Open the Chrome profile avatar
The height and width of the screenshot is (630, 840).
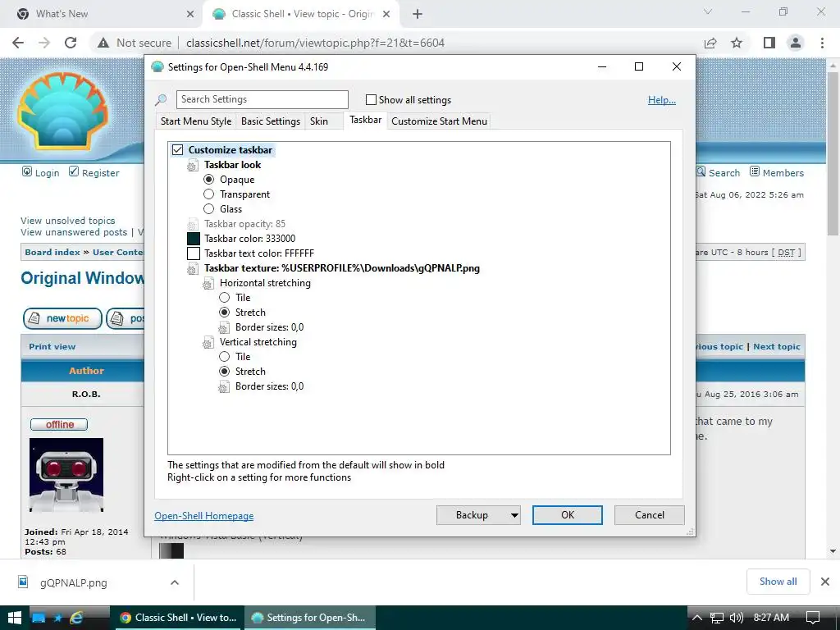[x=796, y=43]
